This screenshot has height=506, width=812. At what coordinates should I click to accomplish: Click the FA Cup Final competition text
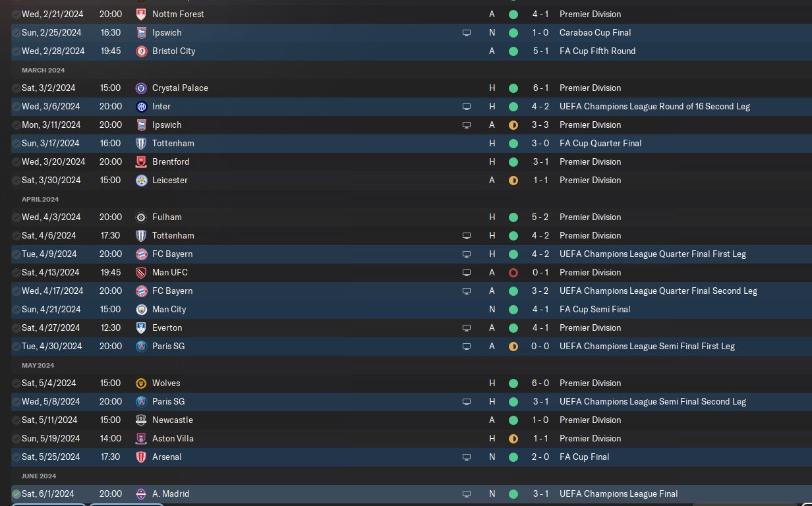(x=584, y=457)
